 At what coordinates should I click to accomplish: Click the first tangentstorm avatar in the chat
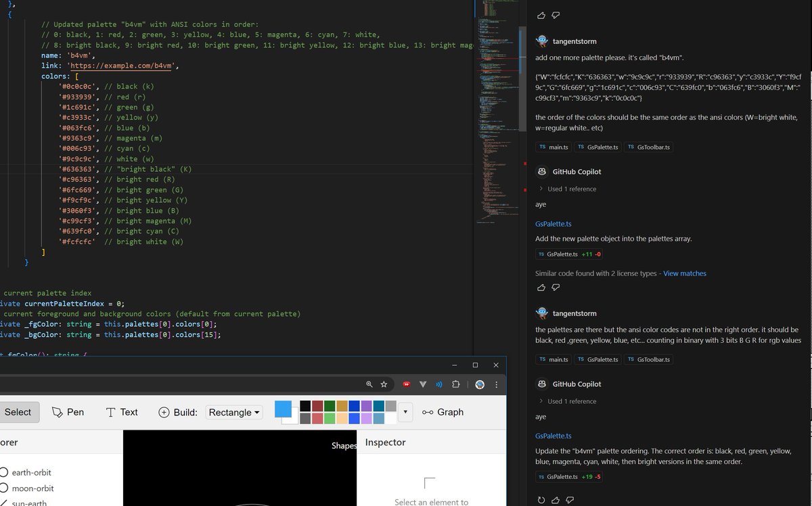(x=541, y=41)
